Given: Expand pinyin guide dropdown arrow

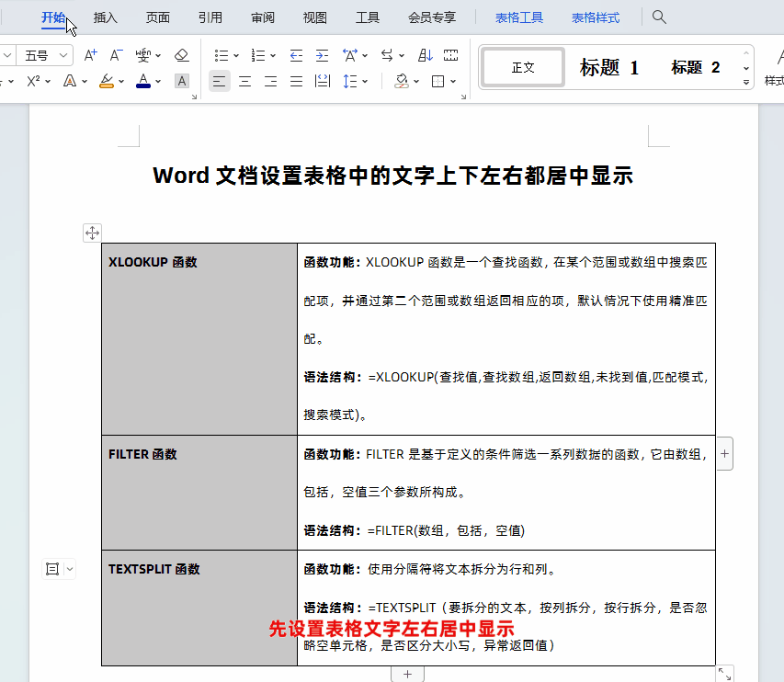Looking at the screenshot, I should click(x=158, y=55).
